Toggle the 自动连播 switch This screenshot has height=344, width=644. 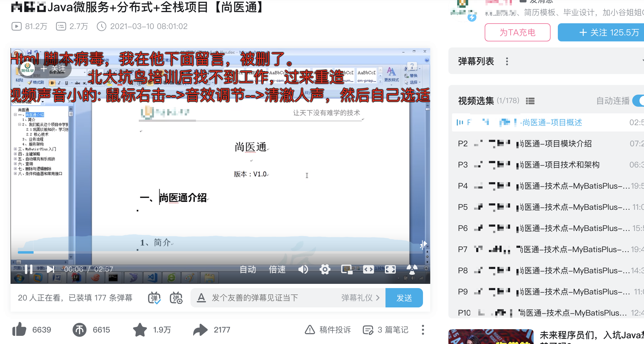pyautogui.click(x=639, y=101)
